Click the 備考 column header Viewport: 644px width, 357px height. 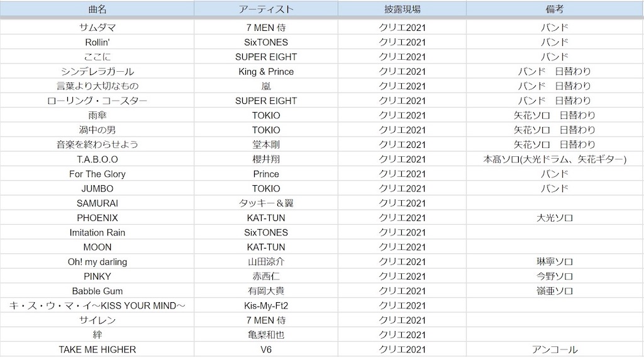[x=555, y=9]
